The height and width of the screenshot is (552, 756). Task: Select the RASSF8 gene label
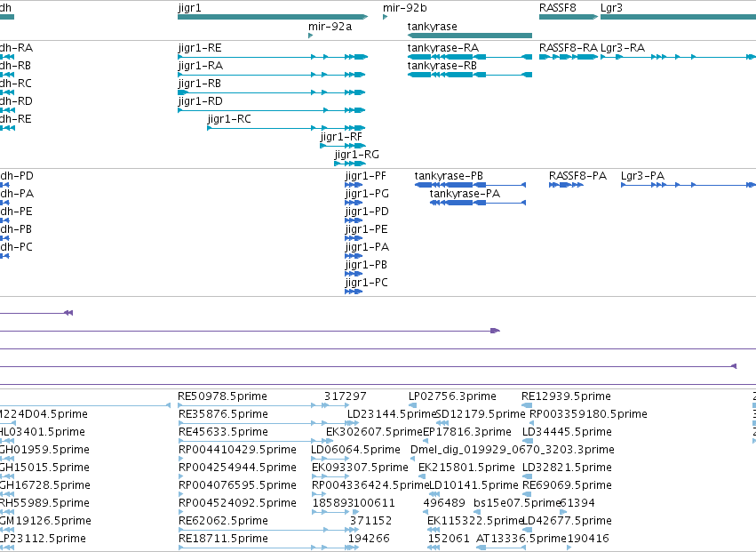(557, 8)
